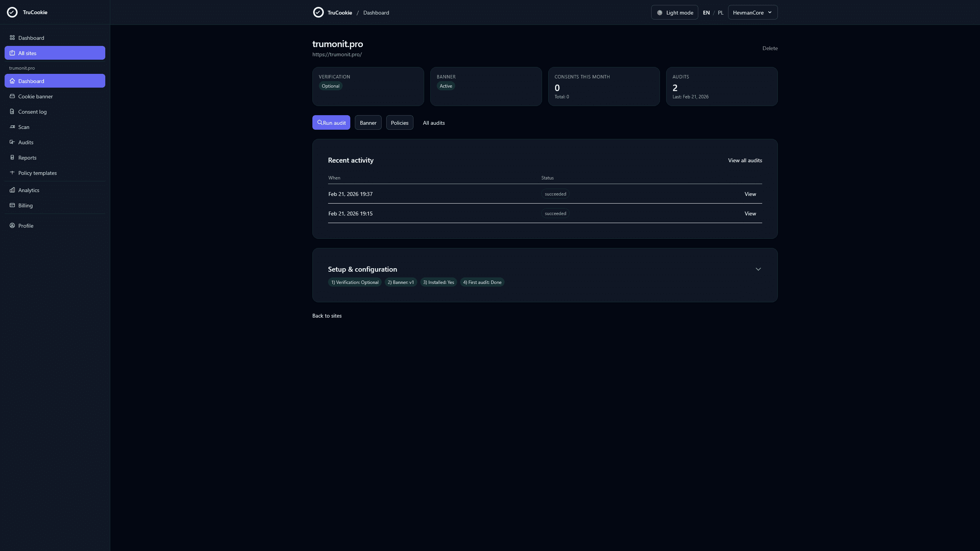The height and width of the screenshot is (551, 980).
Task: Open Cookie banner from the sidebar
Action: [36, 96]
